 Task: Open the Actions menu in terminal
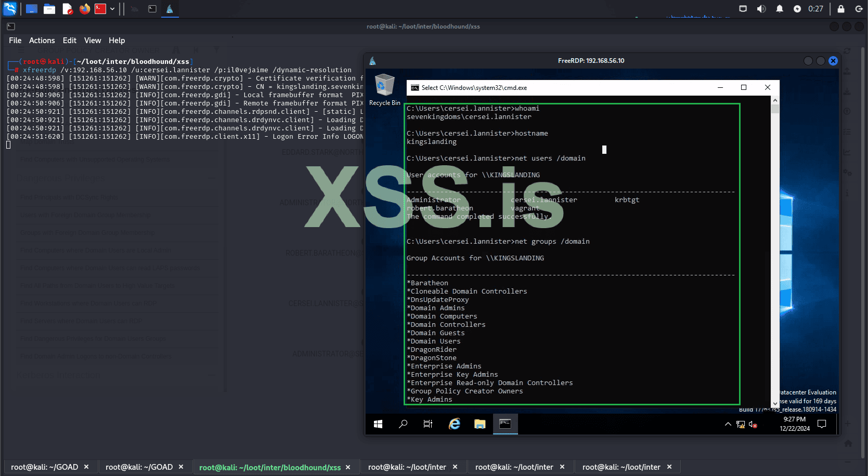42,41
